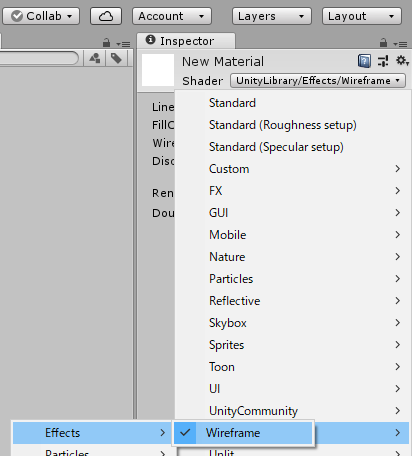Open the Particles entry under Nature
This screenshot has width=412, height=456.
point(292,279)
